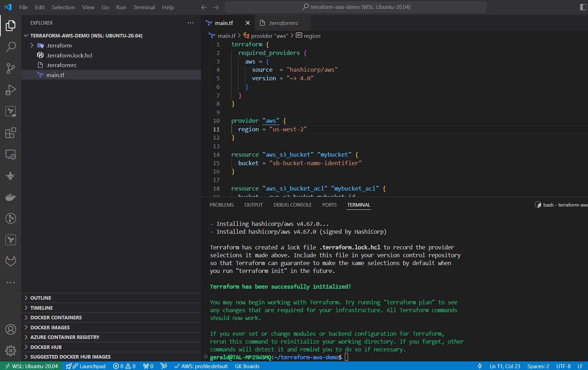Image resolution: width=588 pixels, height=370 pixels.
Task: Open the Manage settings gear menu
Action: click(11, 351)
